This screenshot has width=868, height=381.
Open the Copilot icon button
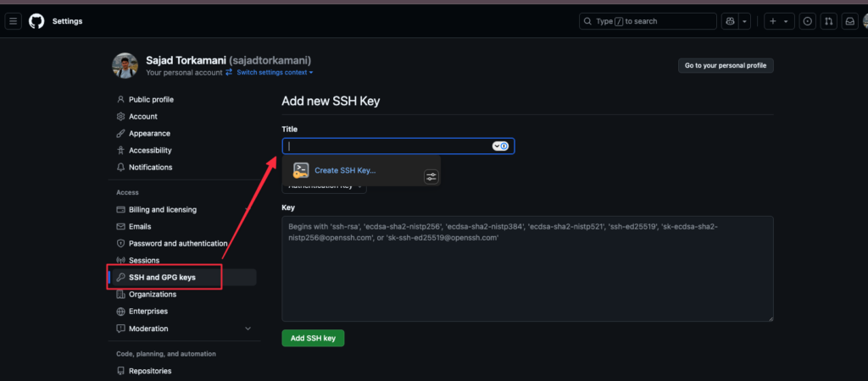[x=730, y=21]
